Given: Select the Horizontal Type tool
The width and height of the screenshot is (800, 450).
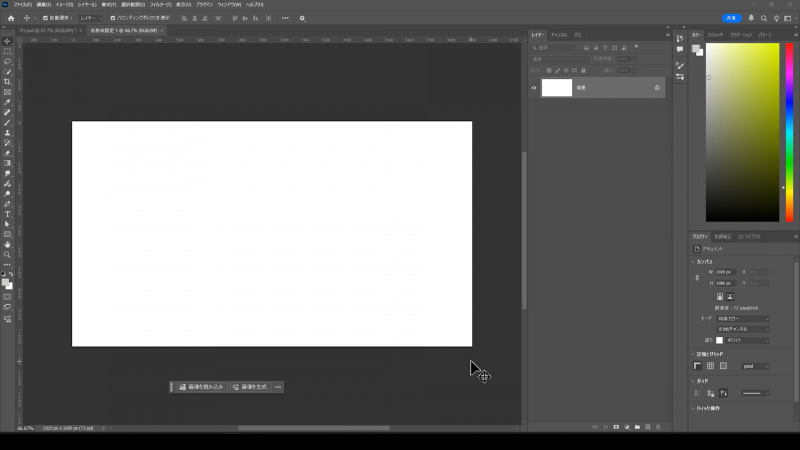Looking at the screenshot, I should (x=7, y=214).
